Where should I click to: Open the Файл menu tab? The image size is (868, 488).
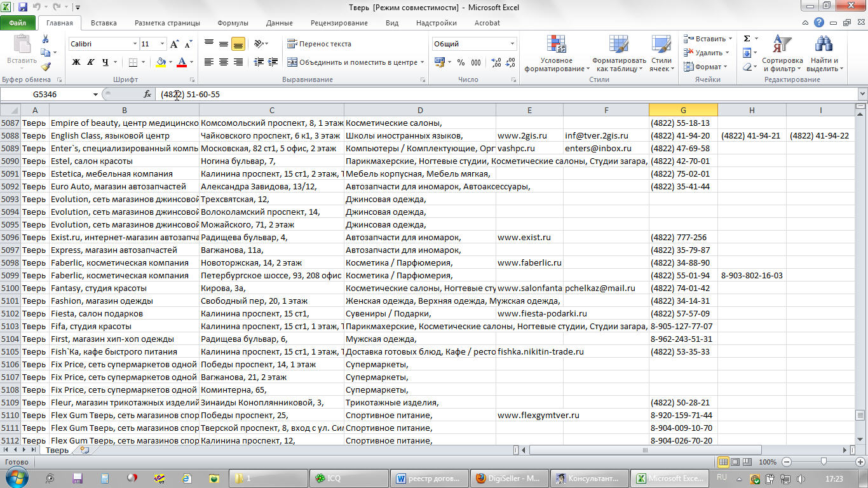point(18,23)
